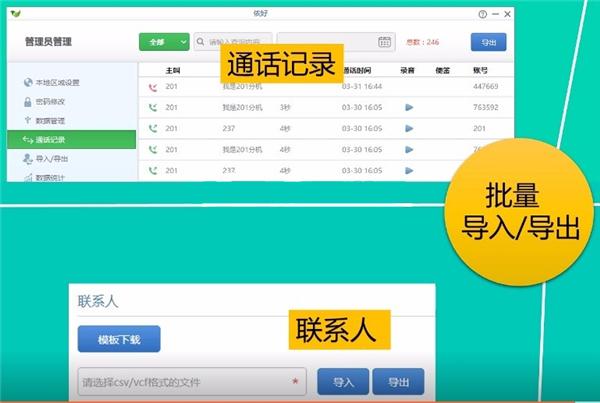Click the help question mark icon
The height and width of the screenshot is (403, 600).
(x=483, y=14)
